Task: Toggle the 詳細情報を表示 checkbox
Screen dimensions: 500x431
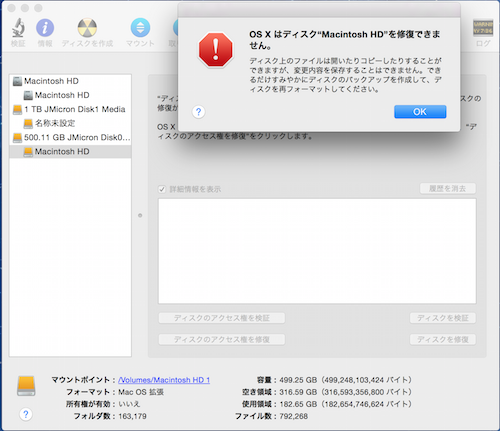Action: [162, 189]
